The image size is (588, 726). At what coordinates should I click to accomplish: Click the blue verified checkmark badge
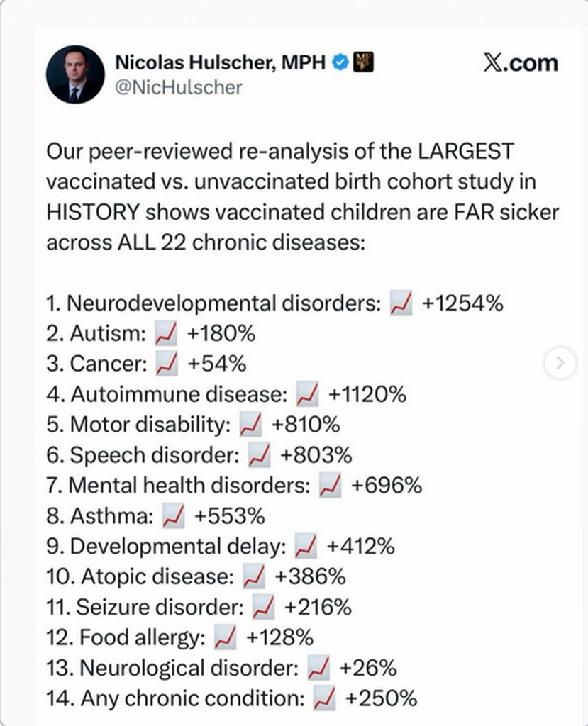pyautogui.click(x=340, y=62)
